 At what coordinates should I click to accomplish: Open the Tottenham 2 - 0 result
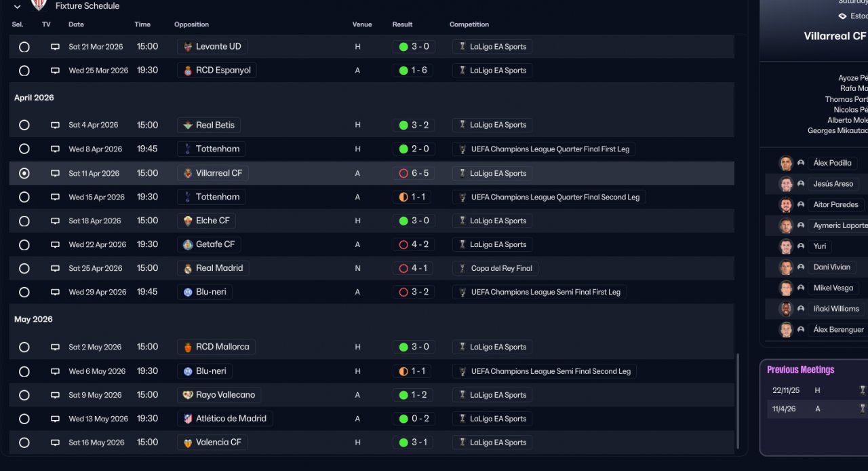(x=414, y=149)
